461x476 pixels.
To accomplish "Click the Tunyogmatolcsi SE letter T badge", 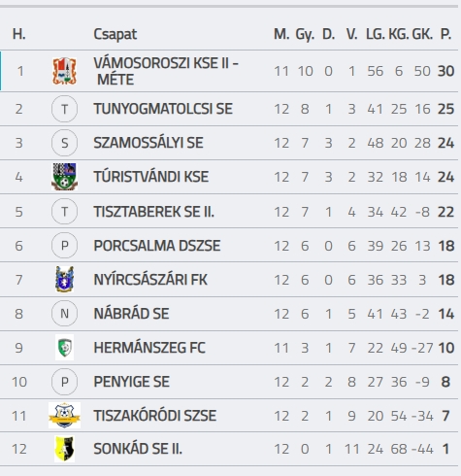I will click(64, 109).
